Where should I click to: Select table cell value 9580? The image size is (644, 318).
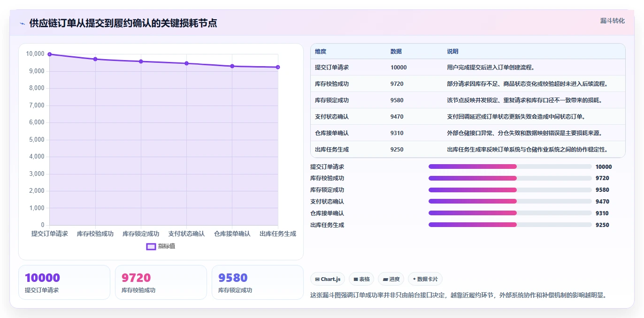point(397,100)
